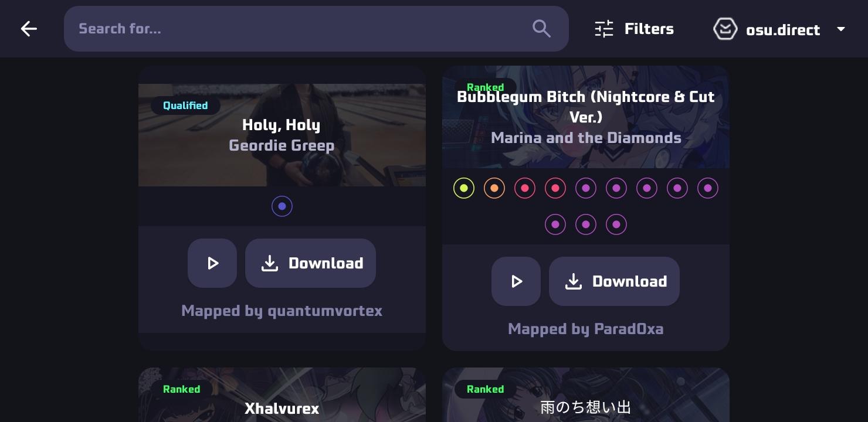Select the orange difficulty circle

[494, 188]
